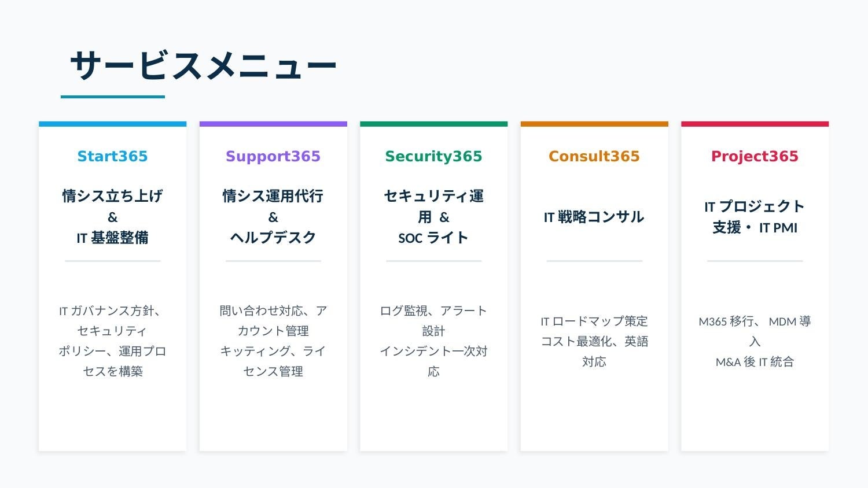The width and height of the screenshot is (868, 488).
Task: Select the 情シス立ち上げ & IT基盤整備 subtitle
Action: tap(112, 217)
